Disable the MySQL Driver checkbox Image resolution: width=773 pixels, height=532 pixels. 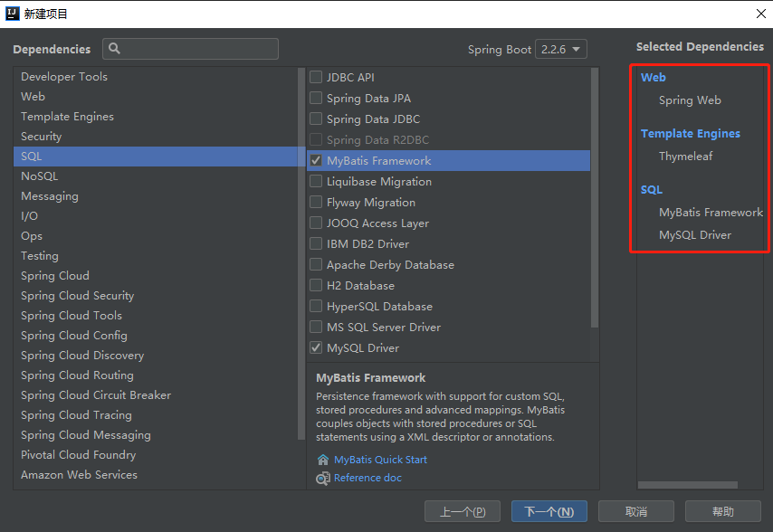click(317, 347)
